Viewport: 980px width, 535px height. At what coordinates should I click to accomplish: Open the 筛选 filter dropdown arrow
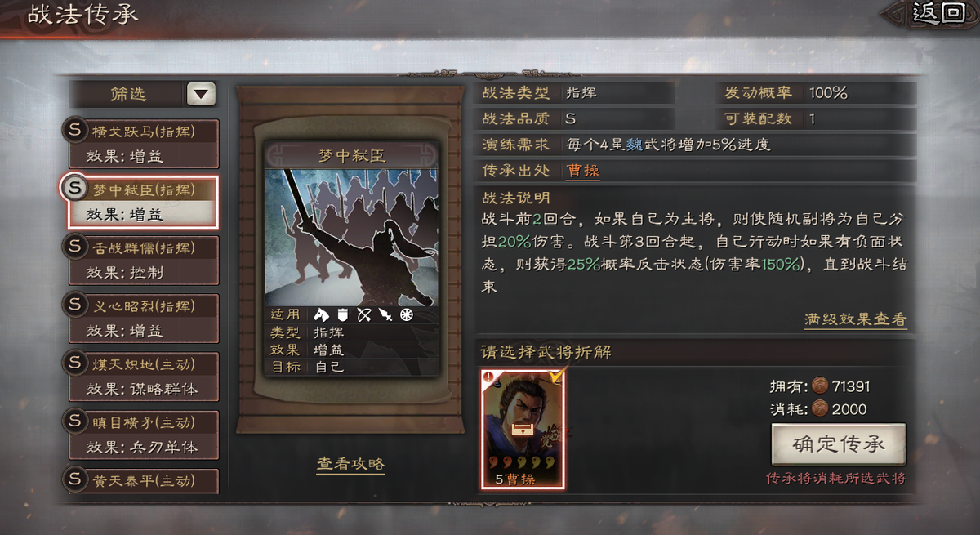pos(201,94)
